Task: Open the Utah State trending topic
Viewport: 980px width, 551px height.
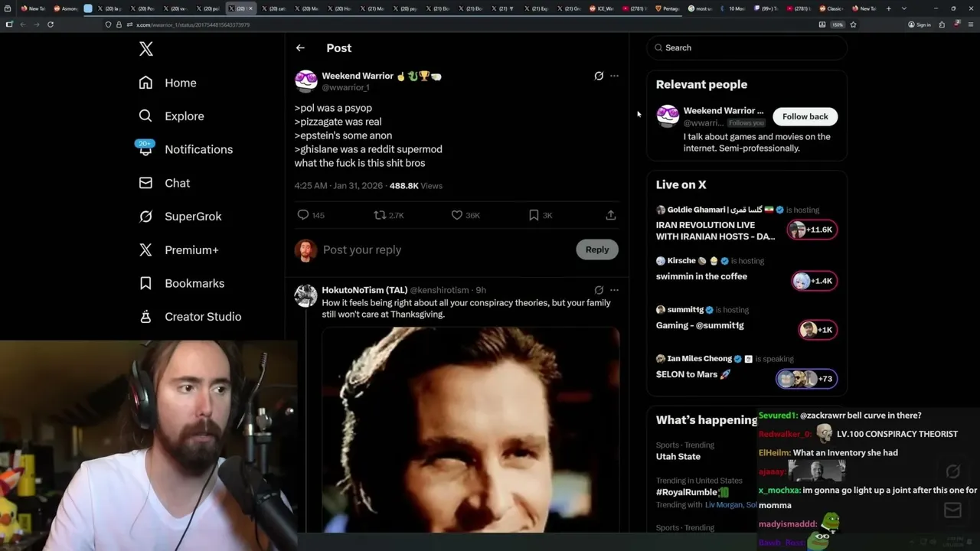Action: point(678,457)
